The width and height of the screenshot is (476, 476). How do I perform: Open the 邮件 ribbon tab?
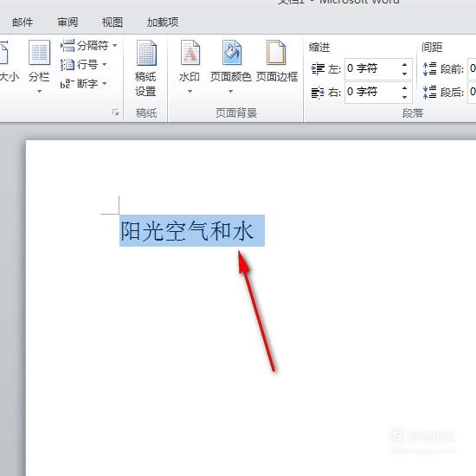point(23,23)
